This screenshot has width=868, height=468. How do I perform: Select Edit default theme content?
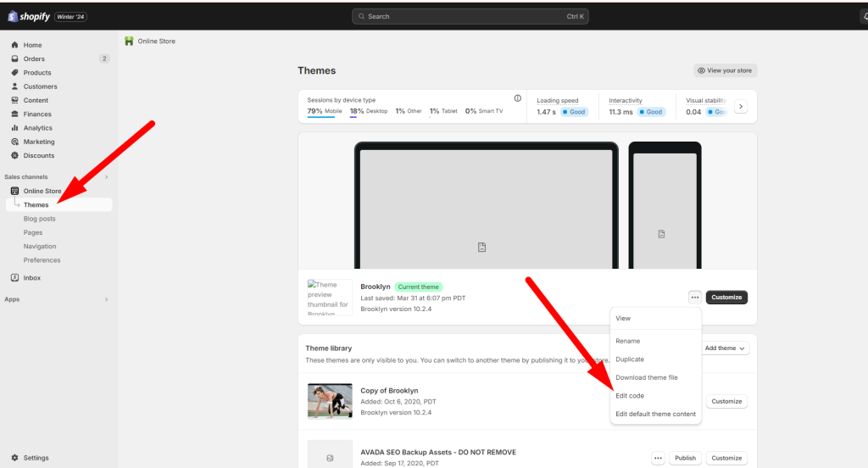[655, 415]
